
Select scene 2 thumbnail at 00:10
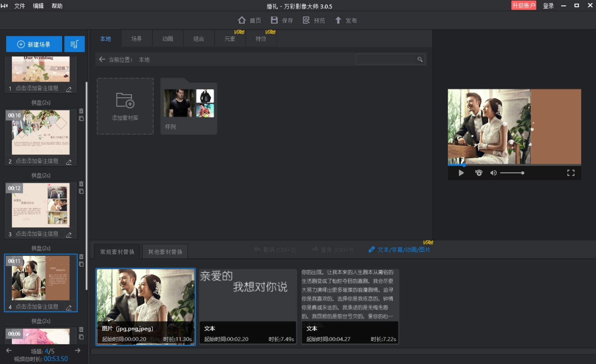click(41, 132)
